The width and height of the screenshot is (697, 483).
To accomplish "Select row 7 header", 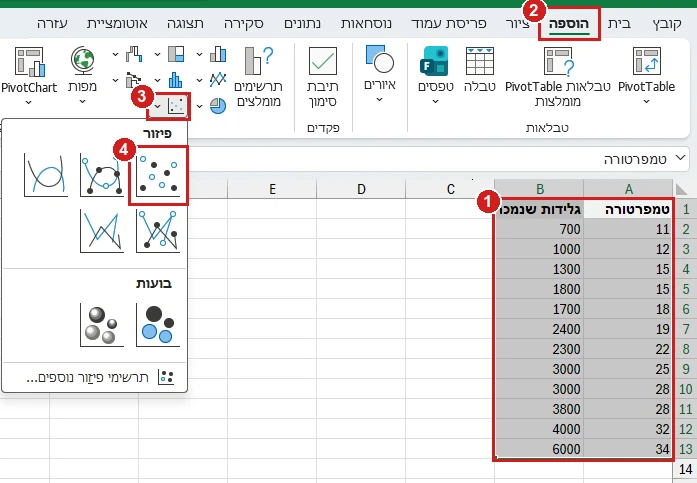I will click(685, 329).
